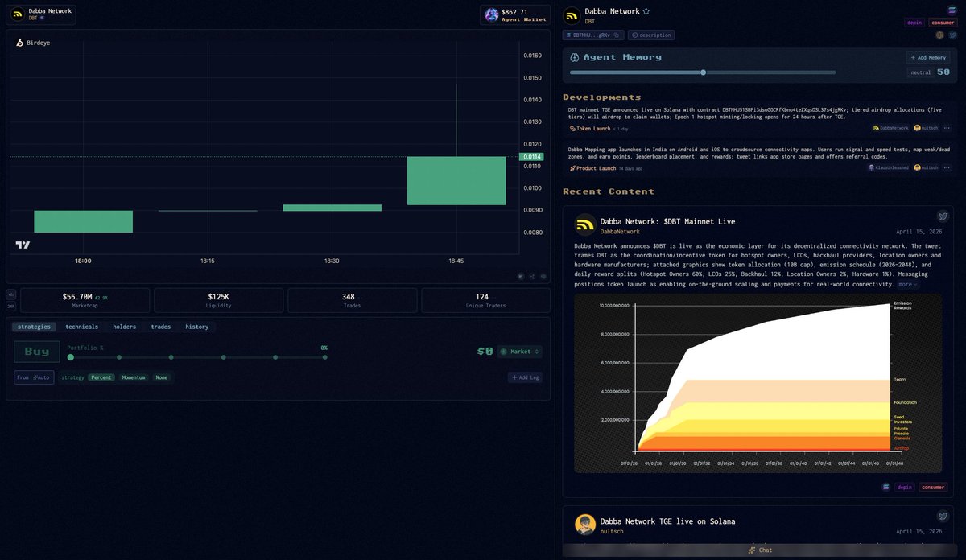Click the Portfolio % slider start handle

pos(71,357)
